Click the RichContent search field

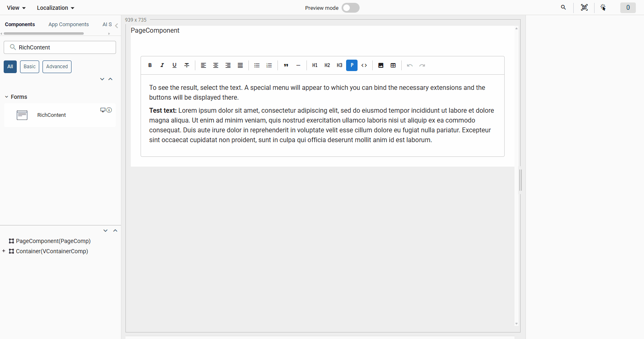click(x=65, y=47)
